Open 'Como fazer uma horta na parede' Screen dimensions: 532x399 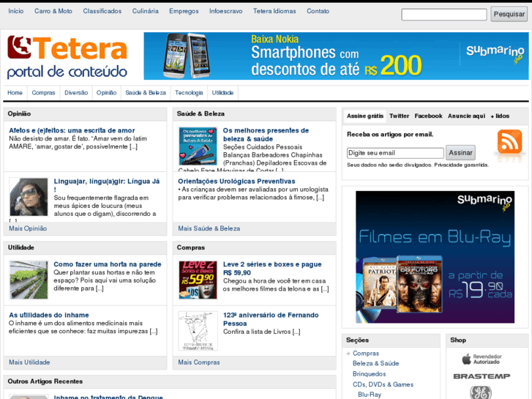[x=108, y=264]
